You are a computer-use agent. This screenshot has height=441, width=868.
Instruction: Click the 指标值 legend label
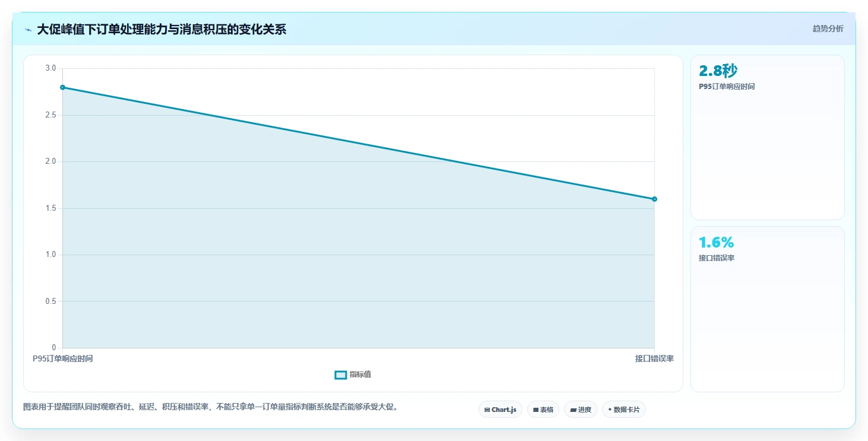[360, 375]
